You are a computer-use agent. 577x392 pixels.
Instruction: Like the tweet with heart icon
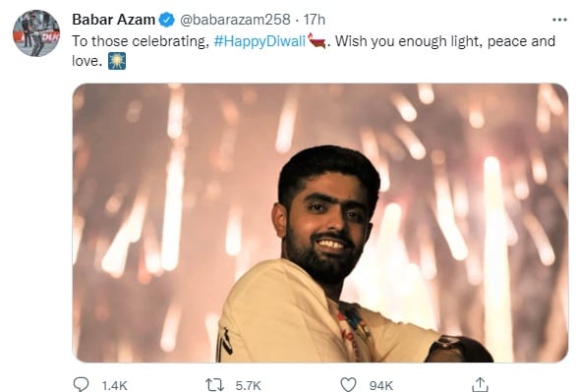348,385
